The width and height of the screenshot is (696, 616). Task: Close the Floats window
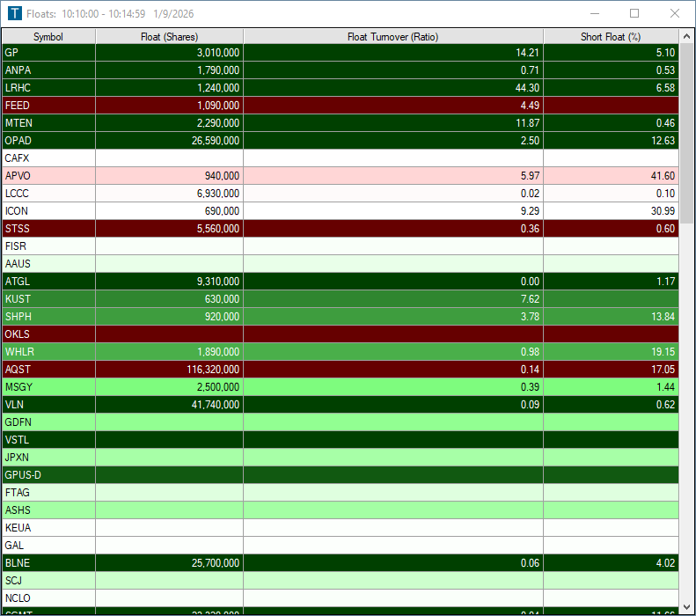point(675,14)
